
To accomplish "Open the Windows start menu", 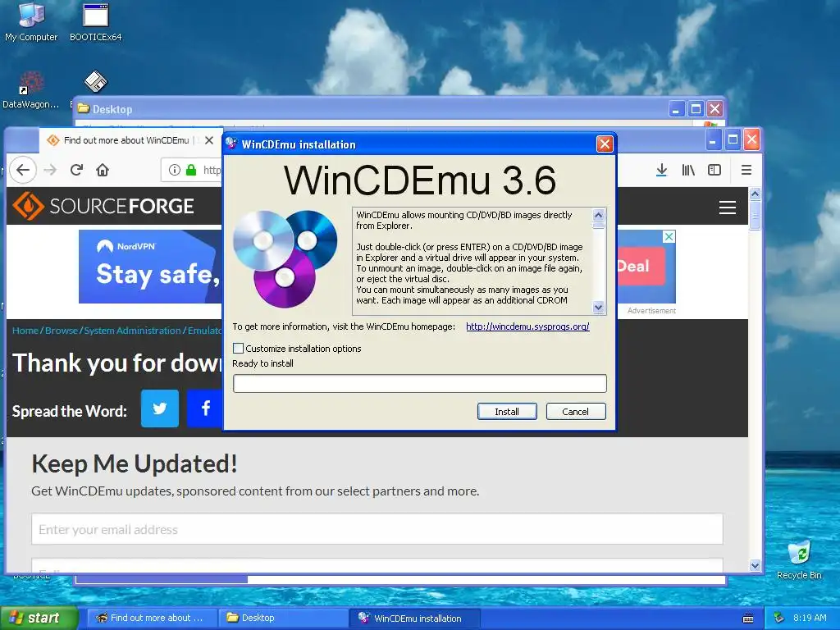I will click(39, 618).
